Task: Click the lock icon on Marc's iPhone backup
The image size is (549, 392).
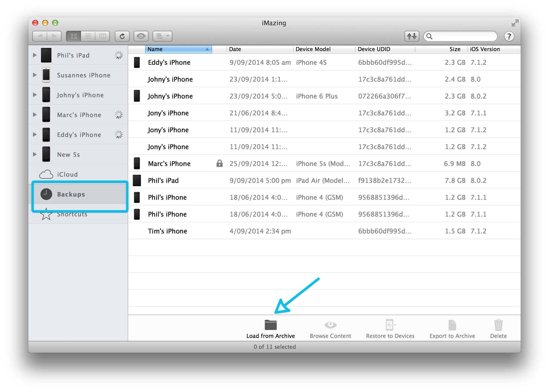Action: 219,163
